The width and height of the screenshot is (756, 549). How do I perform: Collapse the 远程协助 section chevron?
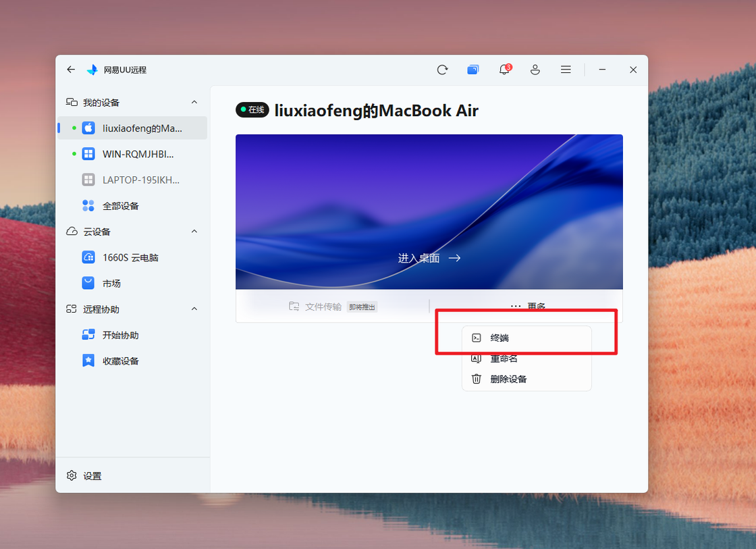point(194,309)
